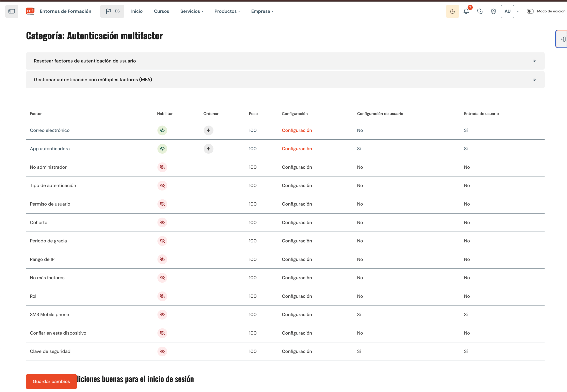The height and width of the screenshot is (392, 567).
Task: Move Correo electrónico down with arrow
Action: click(208, 130)
